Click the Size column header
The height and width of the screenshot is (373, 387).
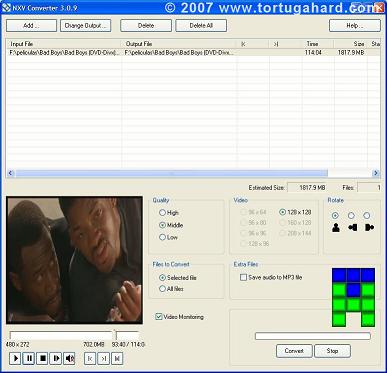click(350, 44)
